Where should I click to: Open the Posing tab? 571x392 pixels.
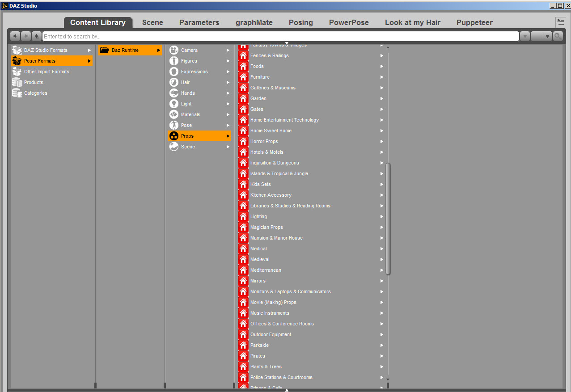click(301, 22)
